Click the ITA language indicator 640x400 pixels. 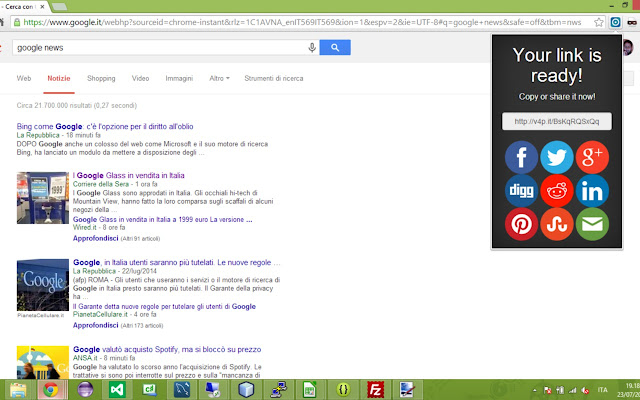click(x=602, y=390)
